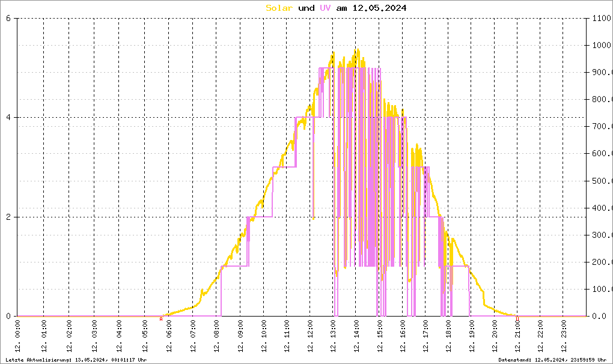This screenshot has height=364, width=613.
Task: Click the right axis value 900.0
Action: [601, 72]
